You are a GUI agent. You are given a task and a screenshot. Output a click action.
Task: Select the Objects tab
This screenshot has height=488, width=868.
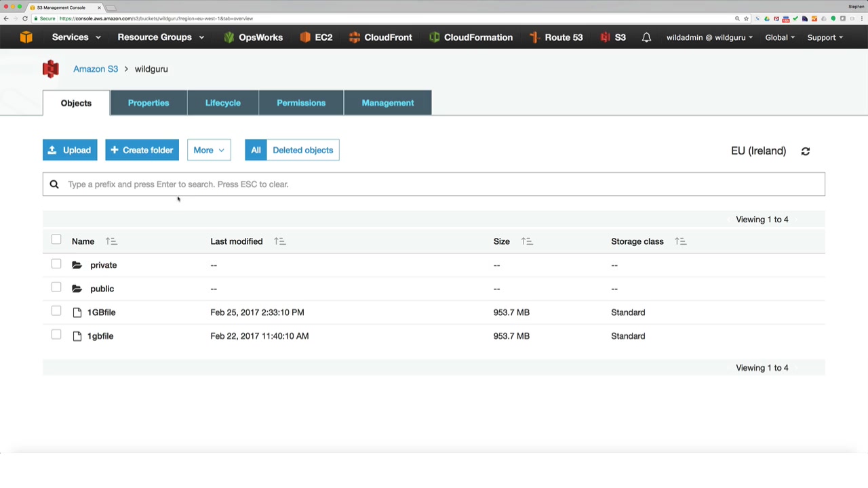pyautogui.click(x=76, y=103)
